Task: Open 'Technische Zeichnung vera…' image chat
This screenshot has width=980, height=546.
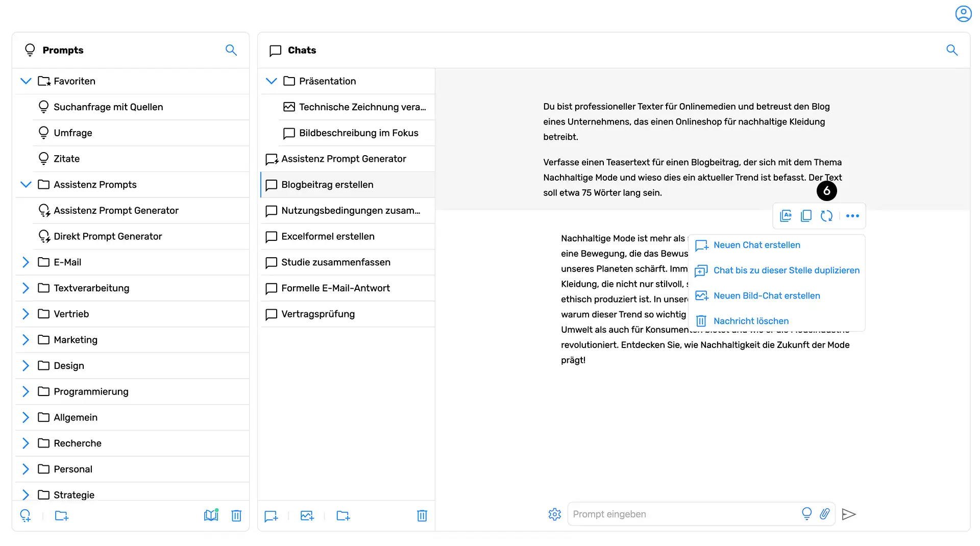Action: click(x=357, y=107)
